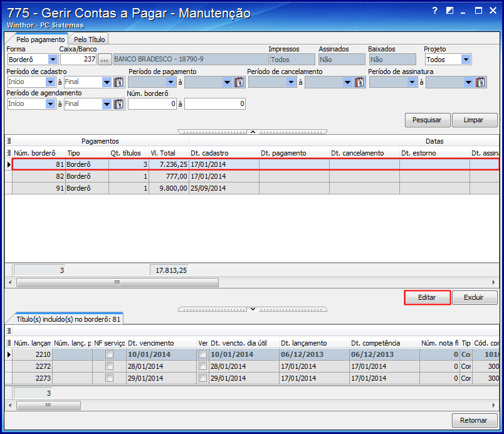Click right scroll arrow of payments grid
The height and width of the screenshot is (434, 504).
point(494,283)
